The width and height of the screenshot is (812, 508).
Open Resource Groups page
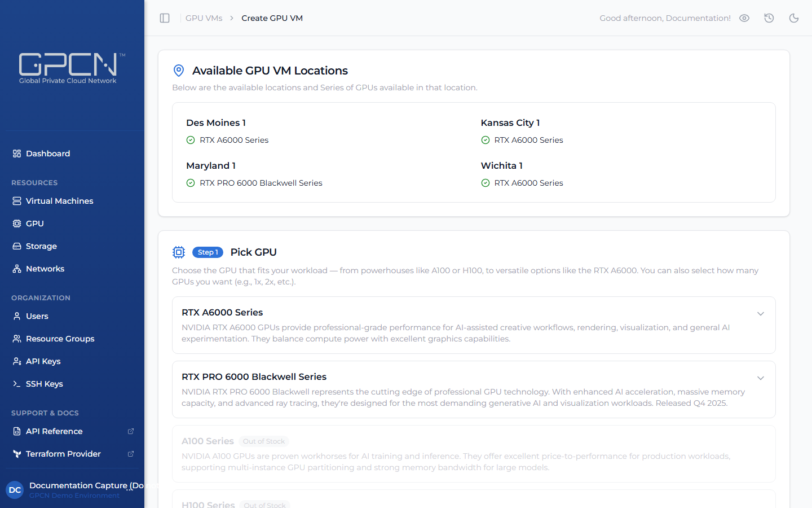pos(72,339)
